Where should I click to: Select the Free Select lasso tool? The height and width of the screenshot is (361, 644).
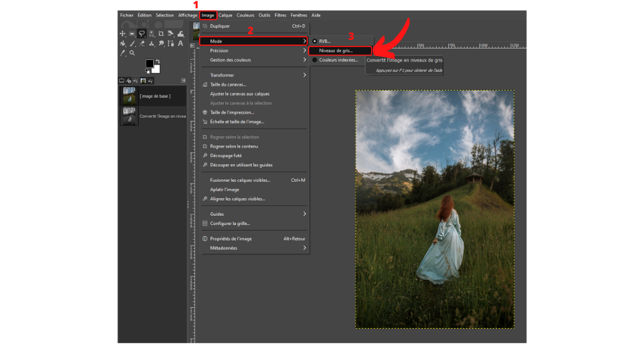(142, 34)
